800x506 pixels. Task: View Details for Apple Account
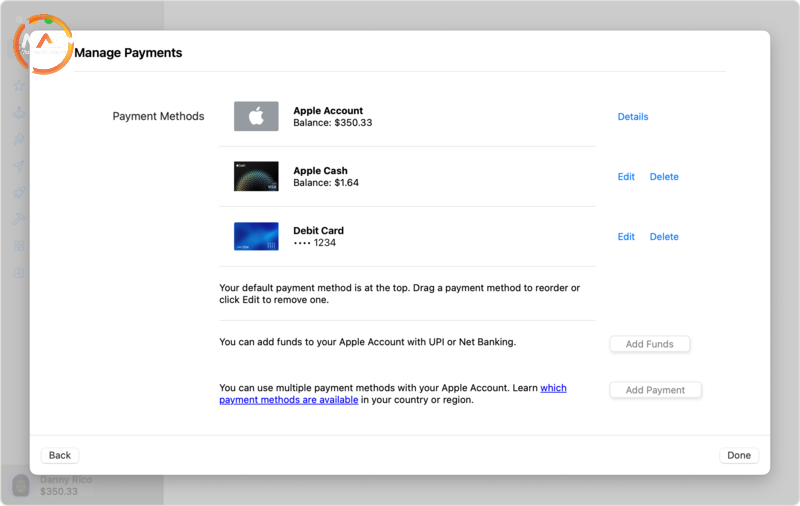(x=632, y=117)
